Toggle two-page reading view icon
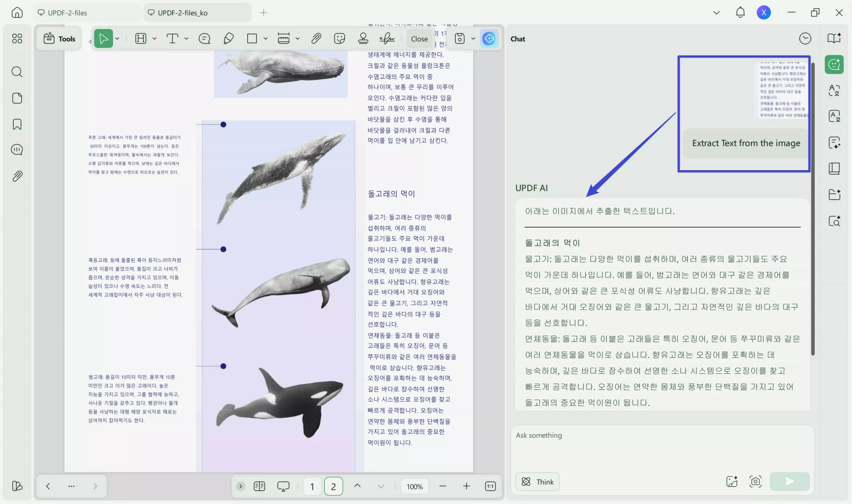Screen dimensions: 852x504 259,486
